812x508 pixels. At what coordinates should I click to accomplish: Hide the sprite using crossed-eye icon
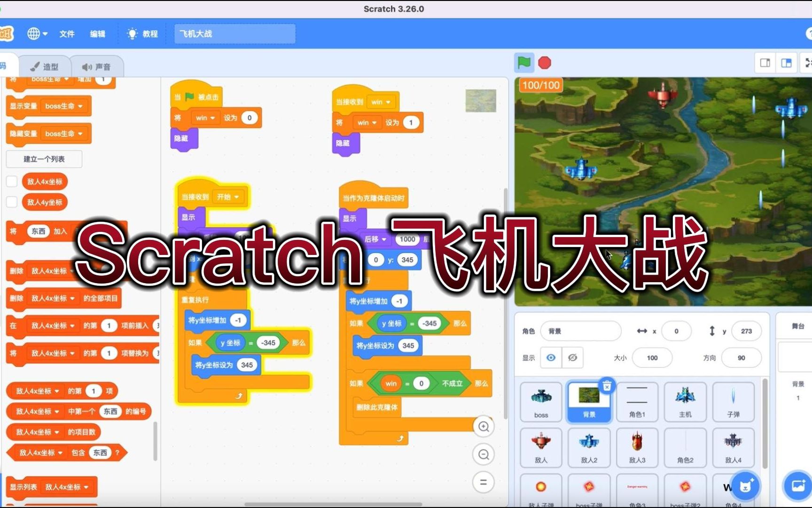(x=572, y=358)
